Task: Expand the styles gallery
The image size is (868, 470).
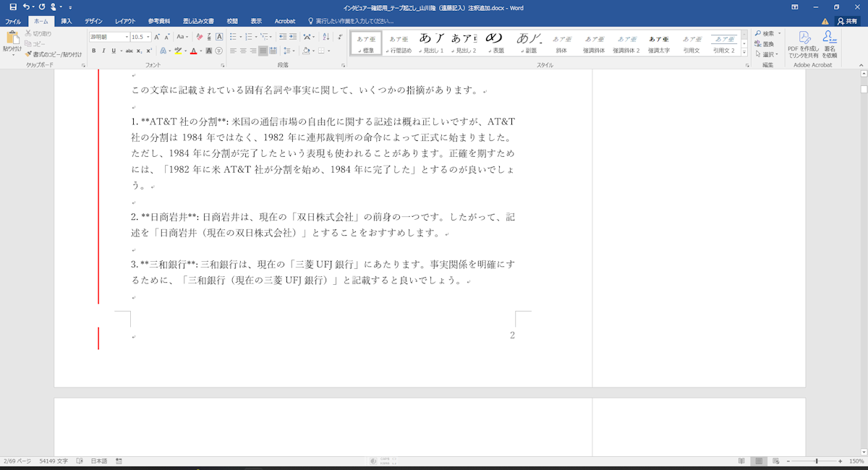Action: [x=743, y=53]
